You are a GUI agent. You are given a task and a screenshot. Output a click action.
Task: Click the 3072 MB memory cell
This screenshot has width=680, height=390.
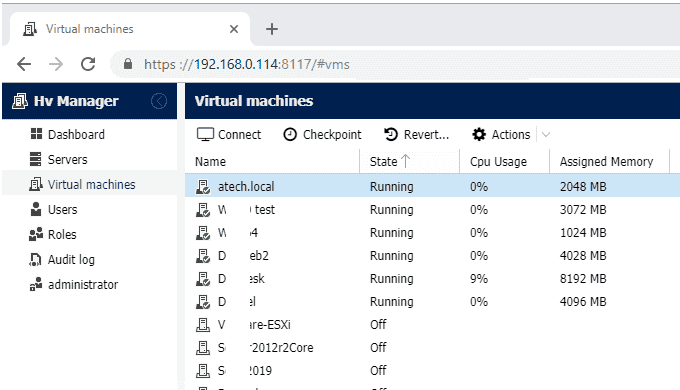click(x=583, y=210)
